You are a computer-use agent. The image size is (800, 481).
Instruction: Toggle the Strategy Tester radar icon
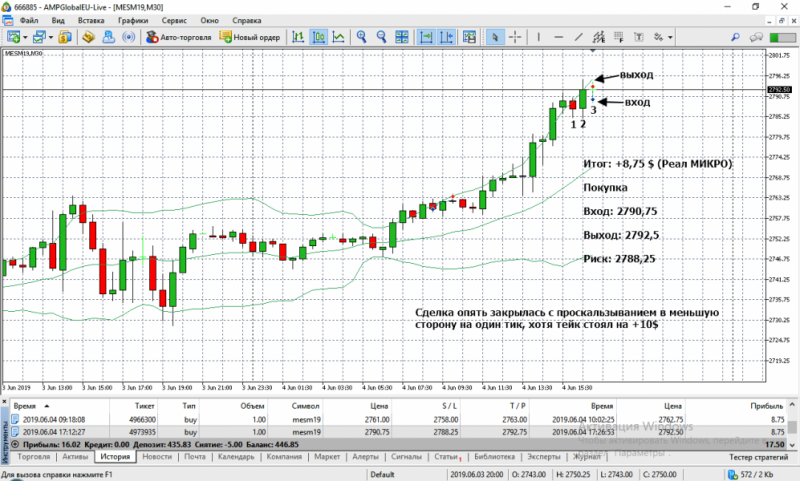click(129, 37)
